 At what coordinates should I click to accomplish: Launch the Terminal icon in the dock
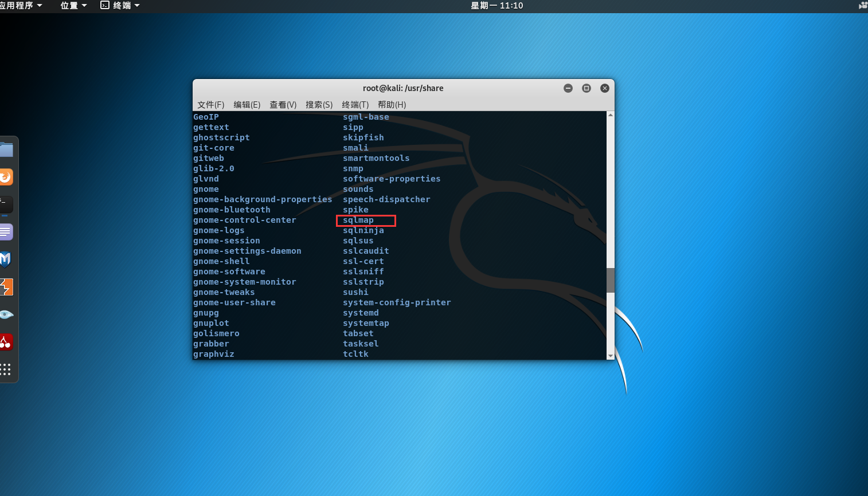[6, 204]
